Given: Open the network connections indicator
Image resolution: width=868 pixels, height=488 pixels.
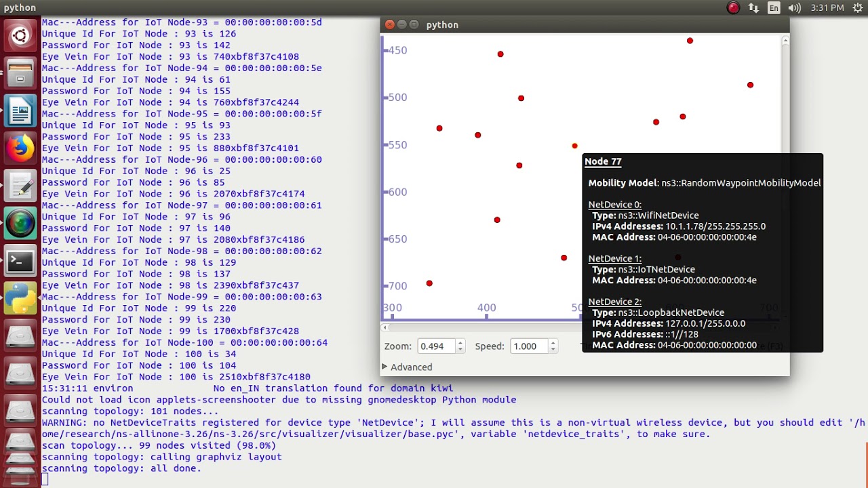Looking at the screenshot, I should click(x=753, y=8).
